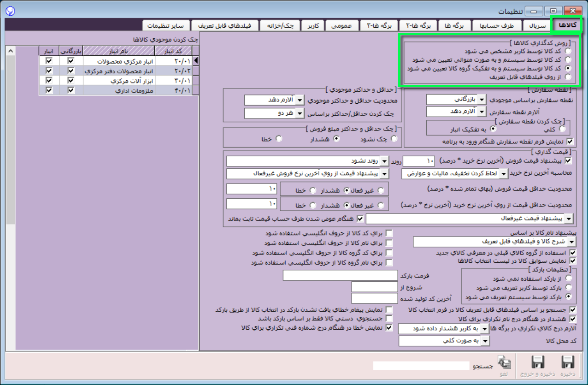This screenshot has height=385, width=588.
Task: Expand the 'چک کردن حداقل/حداکثر براساس' dropdown
Action: coord(300,113)
